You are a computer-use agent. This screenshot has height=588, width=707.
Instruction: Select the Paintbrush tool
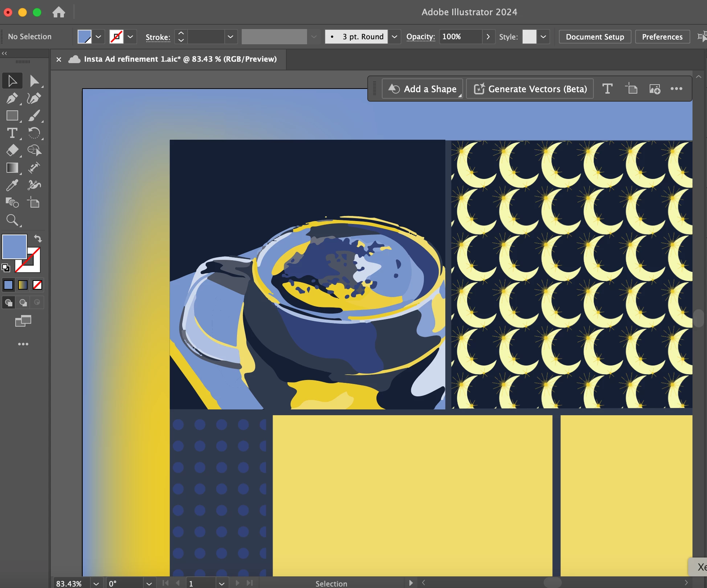click(34, 116)
